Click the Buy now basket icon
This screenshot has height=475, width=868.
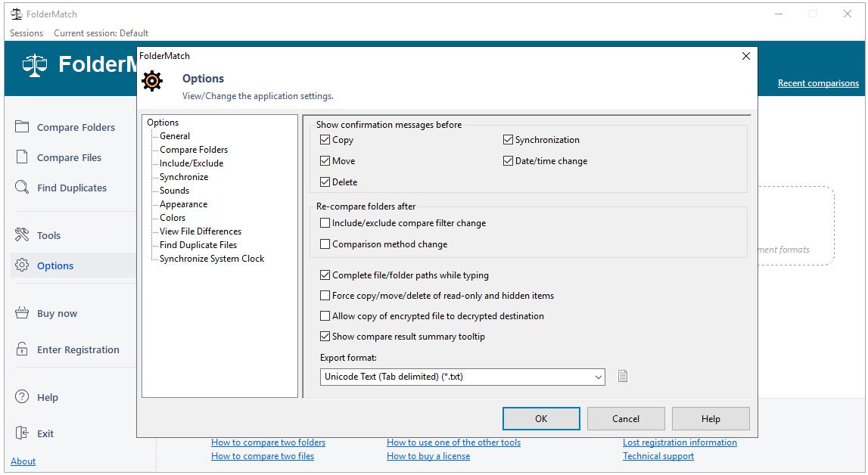[x=22, y=313]
